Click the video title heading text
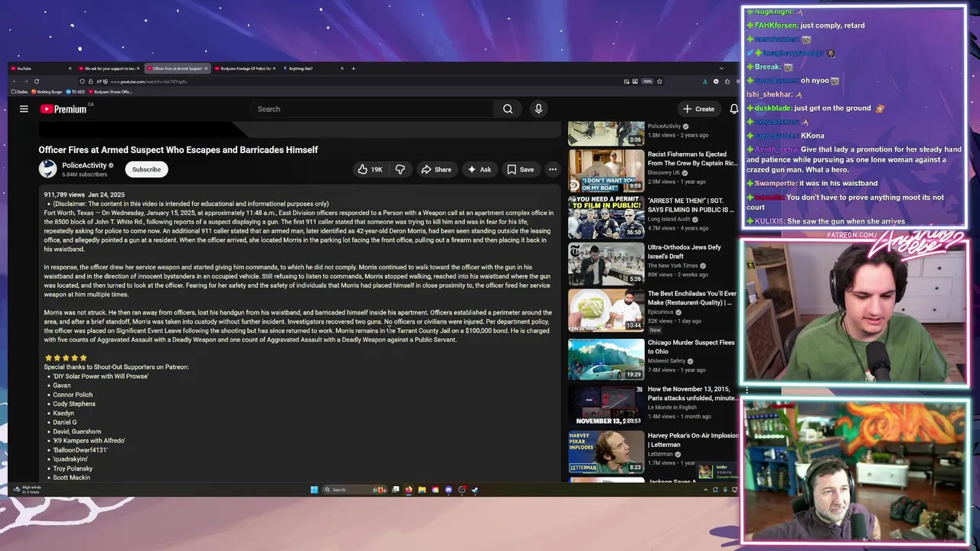The height and width of the screenshot is (551, 980). (178, 150)
